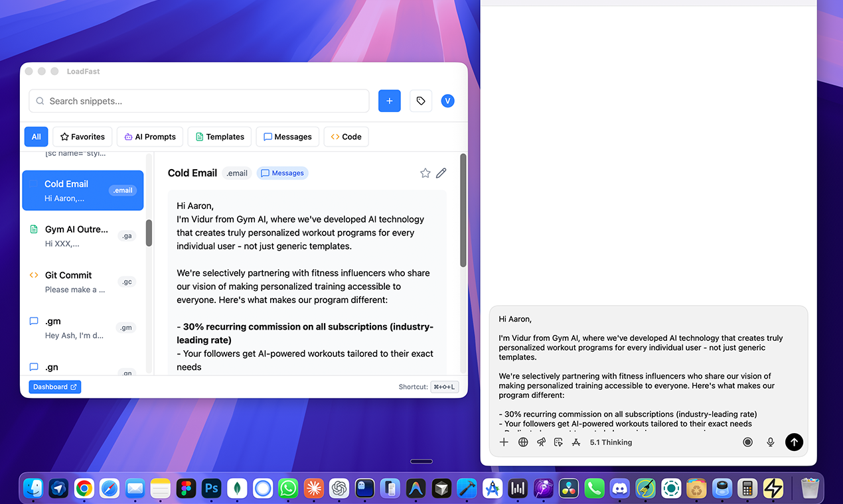Open the tag manager in LoadFast
The image size is (843, 504).
421,101
